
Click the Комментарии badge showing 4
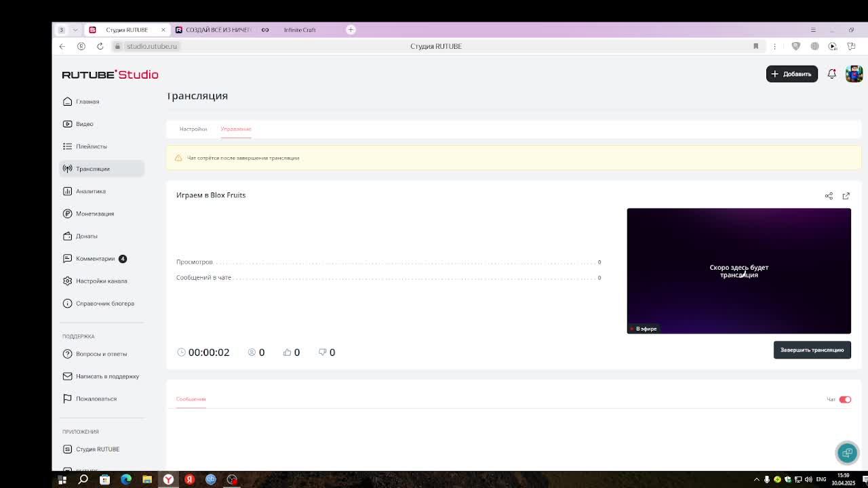coord(123,259)
